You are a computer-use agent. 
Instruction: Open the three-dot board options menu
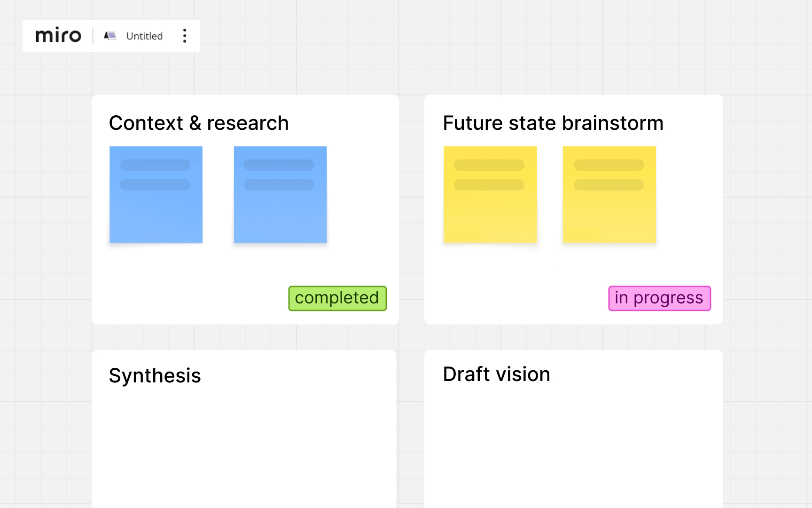coord(185,36)
